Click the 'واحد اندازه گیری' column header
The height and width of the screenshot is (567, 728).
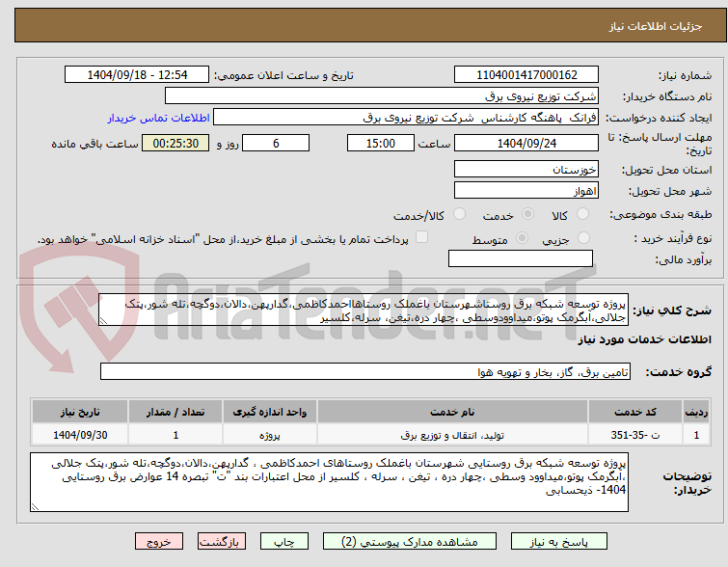pyautogui.click(x=270, y=412)
